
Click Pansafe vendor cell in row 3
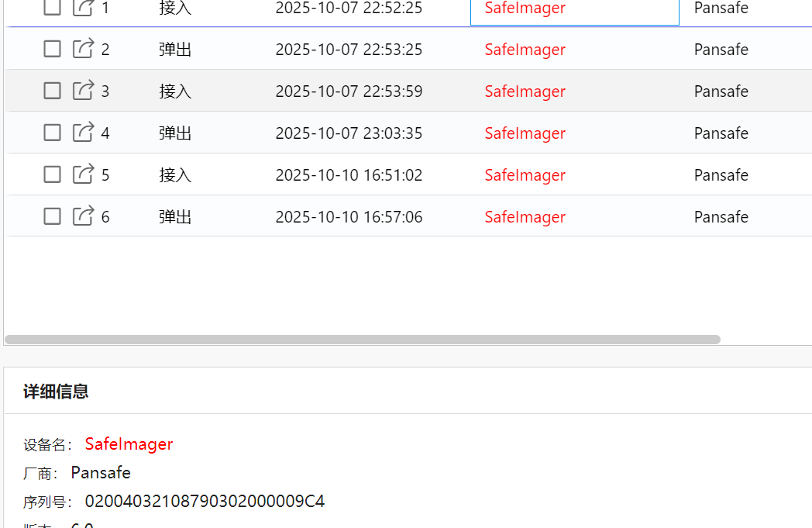tap(721, 91)
